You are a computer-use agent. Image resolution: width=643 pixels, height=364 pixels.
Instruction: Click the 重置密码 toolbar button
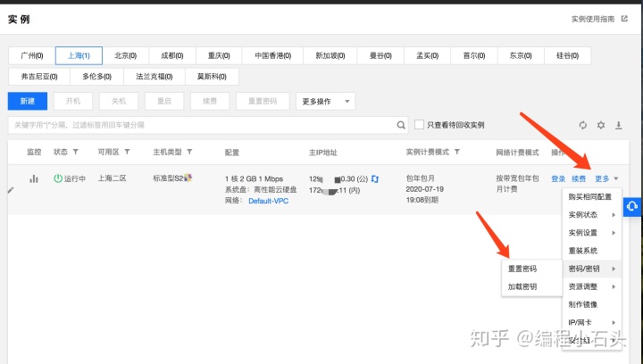[263, 101]
